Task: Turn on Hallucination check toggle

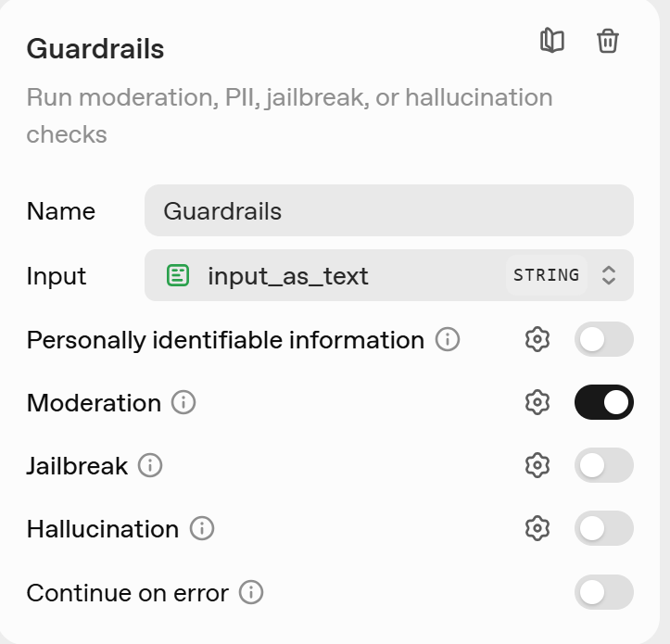Action: click(x=604, y=528)
